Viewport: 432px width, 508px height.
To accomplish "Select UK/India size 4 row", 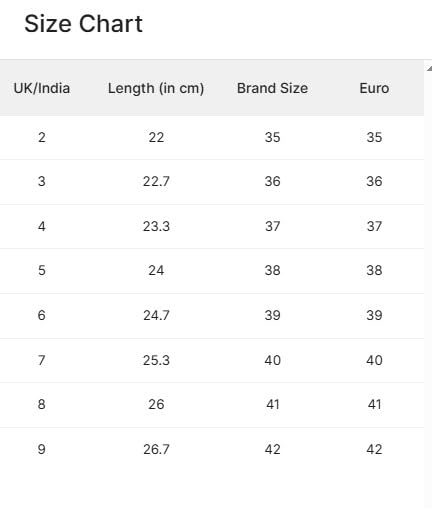I will point(212,226).
